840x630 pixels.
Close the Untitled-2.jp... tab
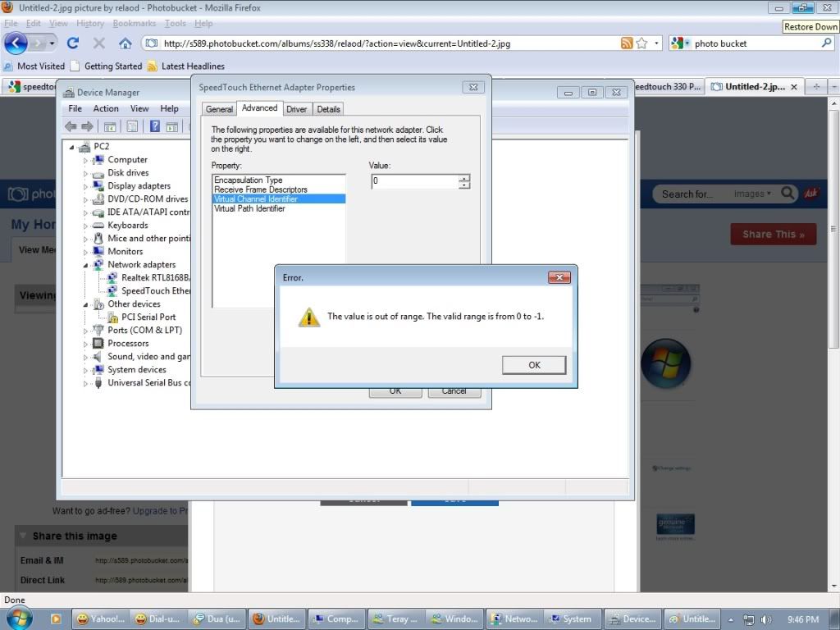tap(794, 87)
